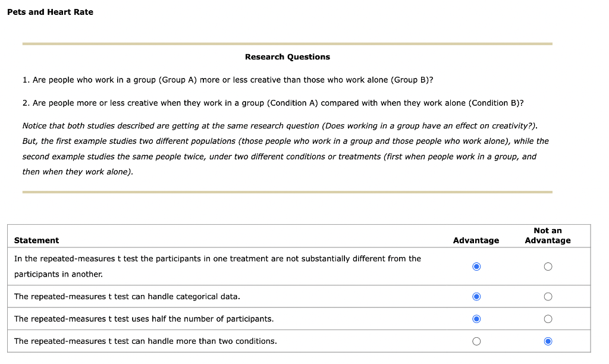Select Advantage for the participants statement
Image resolution: width=609 pixels, height=364 pixels.
click(476, 266)
